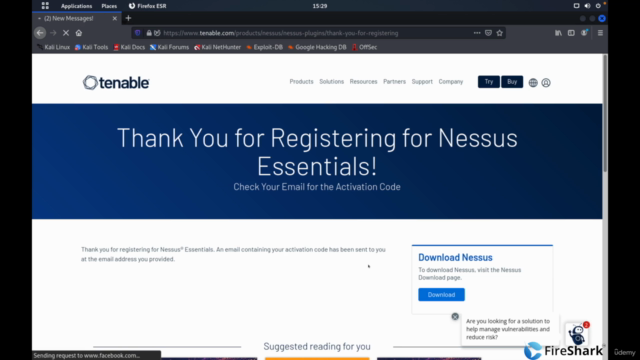Toggle the sidebar view icon
The image size is (640, 360).
571,33
